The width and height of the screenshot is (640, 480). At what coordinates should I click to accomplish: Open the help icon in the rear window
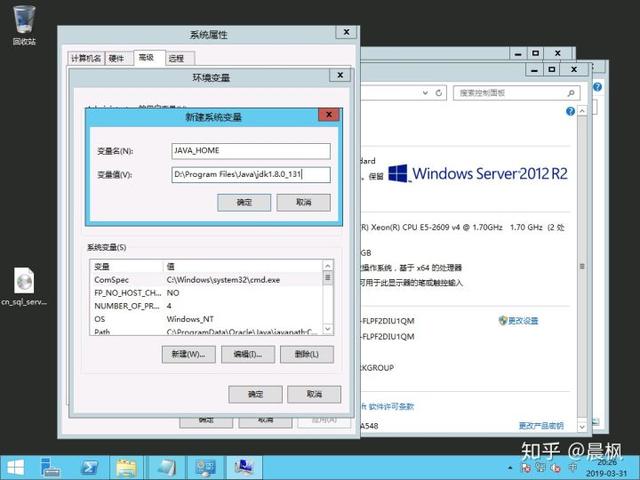(x=597, y=87)
